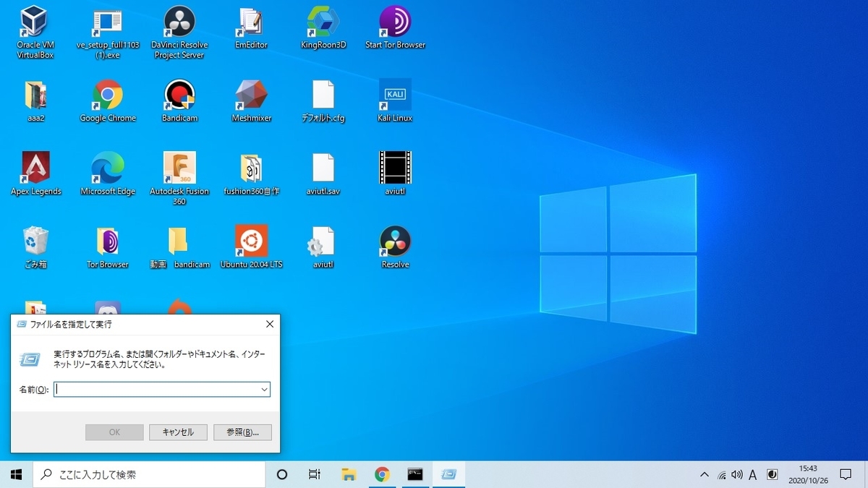
Task: Click the 参照(B)... browse button
Action: pyautogui.click(x=242, y=432)
